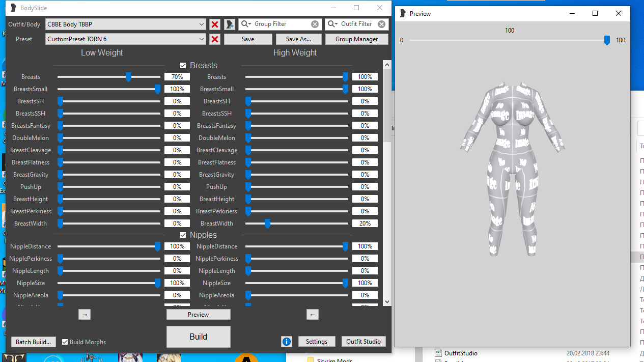
Task: Click the Group Filter magnifier search icon
Action: pos(245,24)
